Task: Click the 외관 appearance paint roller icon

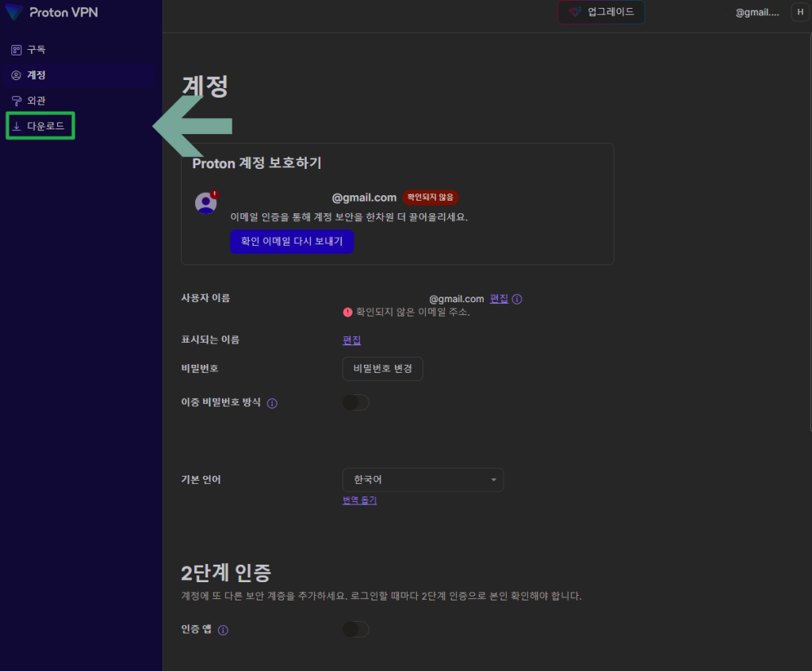Action: [x=16, y=101]
